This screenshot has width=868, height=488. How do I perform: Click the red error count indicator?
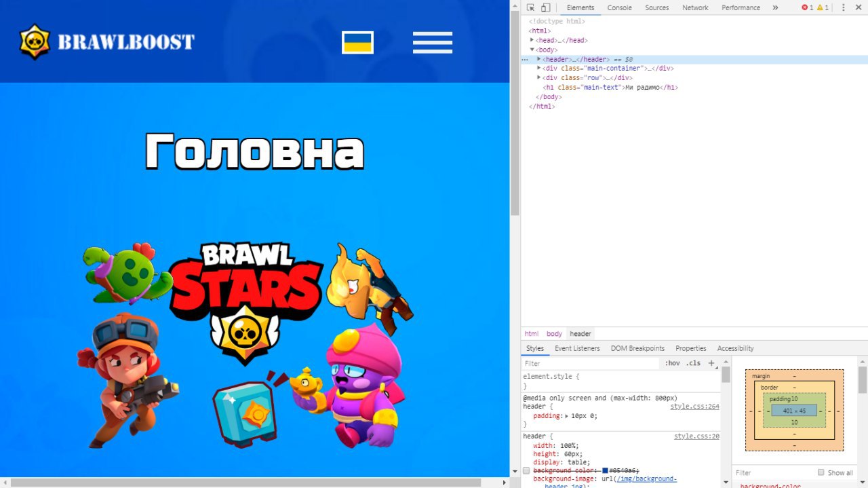tap(807, 7)
